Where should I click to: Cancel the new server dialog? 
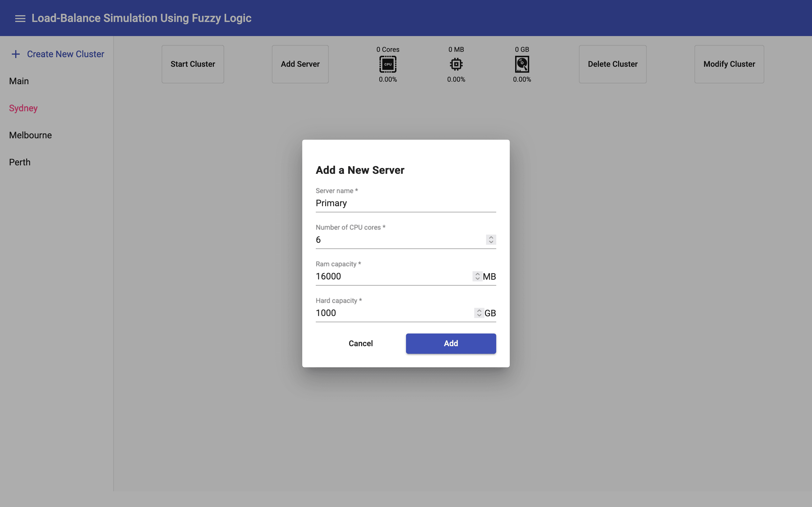[x=360, y=343]
